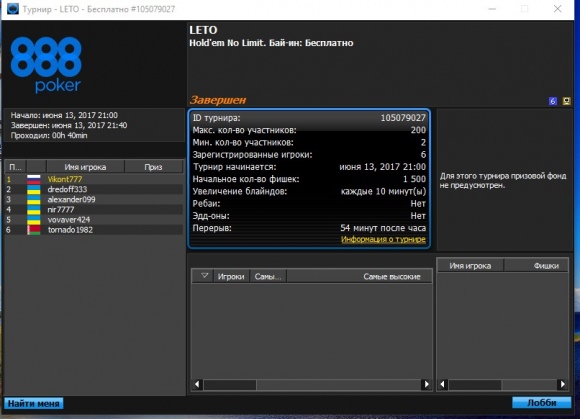The height and width of the screenshot is (419, 580).
Task: Click the Belarus flag beside tornado1982
Action: pyautogui.click(x=34, y=230)
